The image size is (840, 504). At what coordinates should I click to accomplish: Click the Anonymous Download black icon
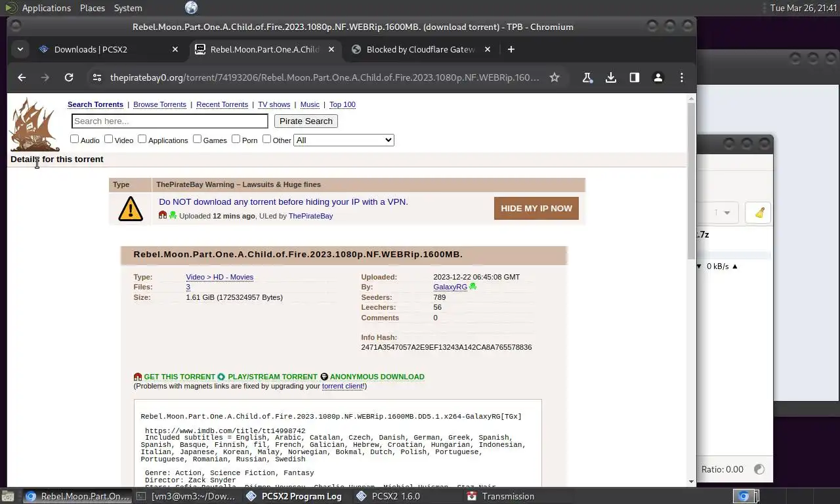pos(324,377)
